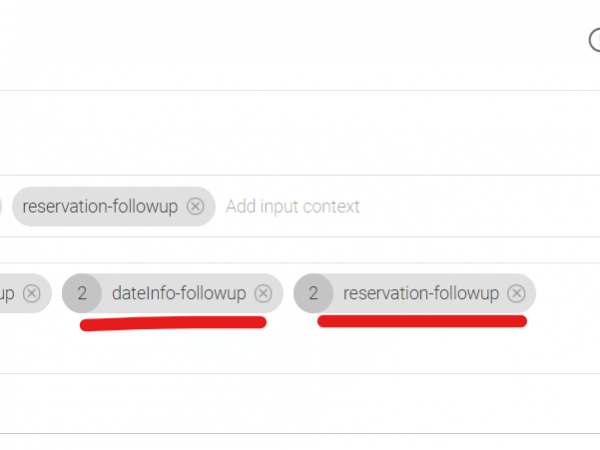Screen dimensions: 600x450
Task: Click the empty section below the output contexts row
Action: click(x=300, y=352)
